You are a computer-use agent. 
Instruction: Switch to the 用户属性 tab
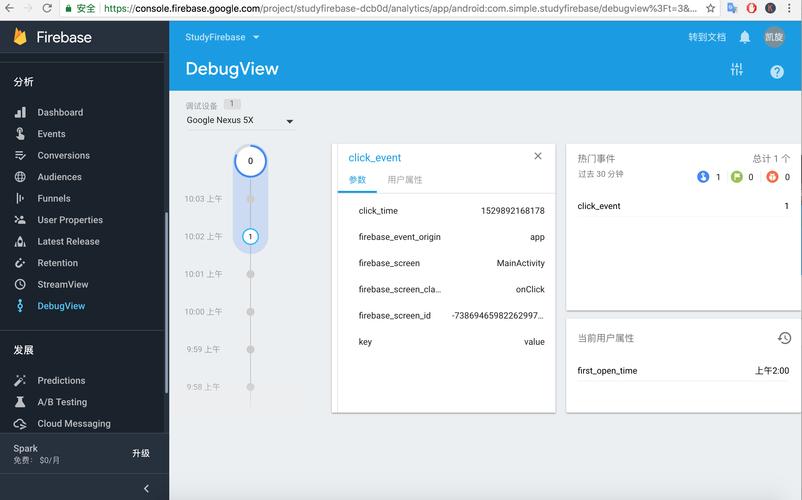click(405, 180)
